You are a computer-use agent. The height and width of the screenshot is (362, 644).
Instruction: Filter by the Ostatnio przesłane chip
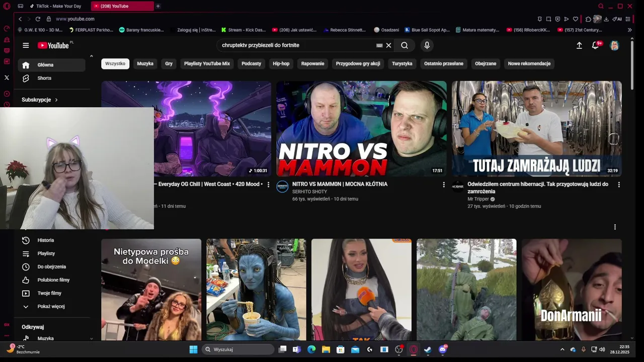444,63
